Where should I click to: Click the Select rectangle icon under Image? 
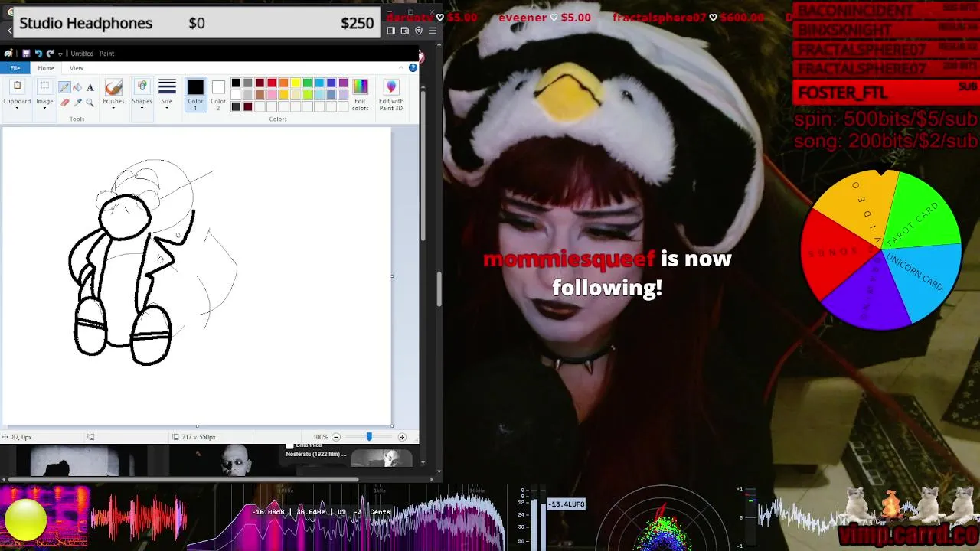click(44, 86)
